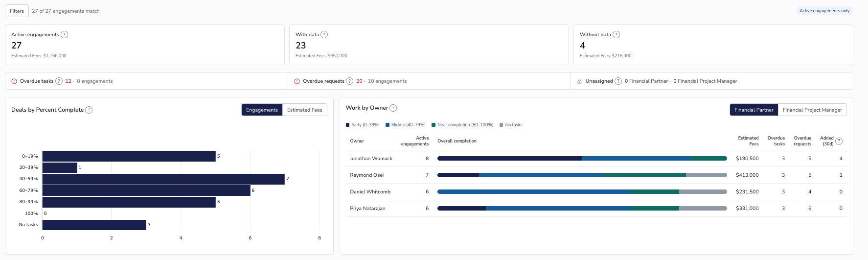Viewport: 868px width, 260px height.
Task: Click the Overdue tasks alert icon
Action: 14,81
